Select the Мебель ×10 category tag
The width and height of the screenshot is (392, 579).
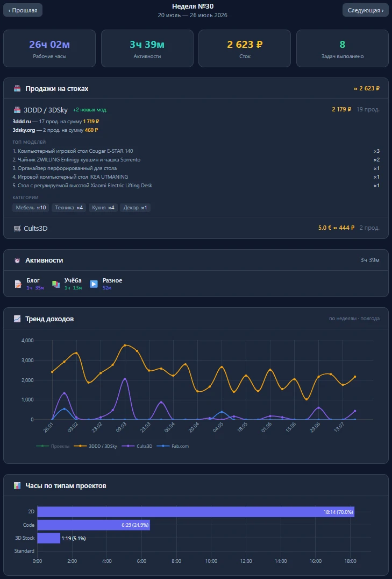click(x=31, y=208)
